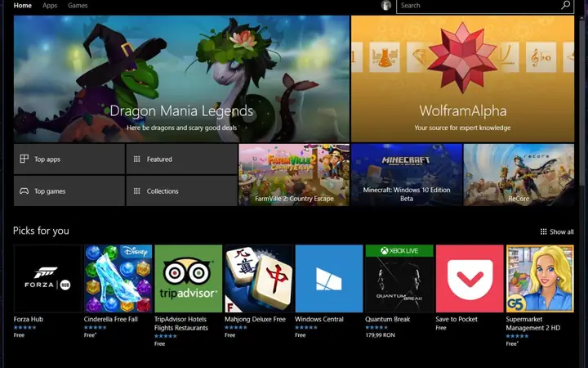Open Supermarket Management 2 HD tile

540,278
